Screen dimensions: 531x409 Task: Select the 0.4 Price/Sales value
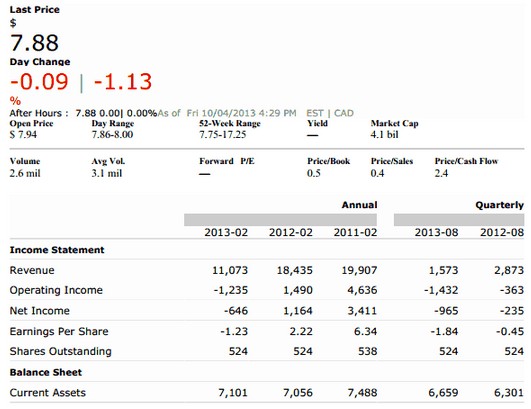click(x=377, y=173)
